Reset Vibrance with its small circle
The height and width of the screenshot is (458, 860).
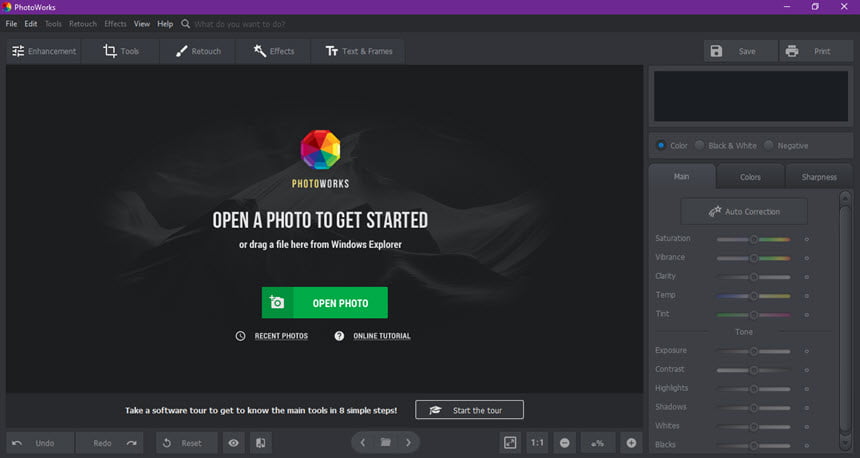click(807, 258)
